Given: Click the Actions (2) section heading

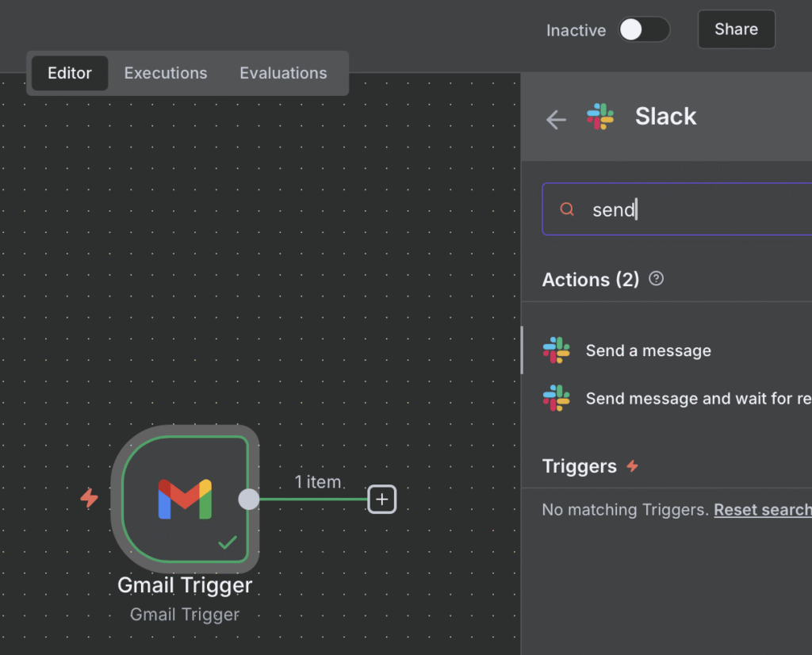Looking at the screenshot, I should click(x=590, y=280).
